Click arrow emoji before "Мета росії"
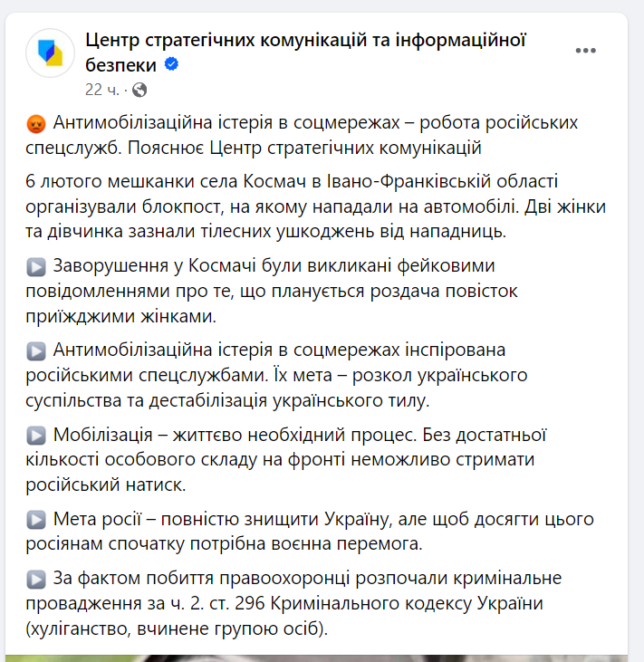 click(x=37, y=519)
